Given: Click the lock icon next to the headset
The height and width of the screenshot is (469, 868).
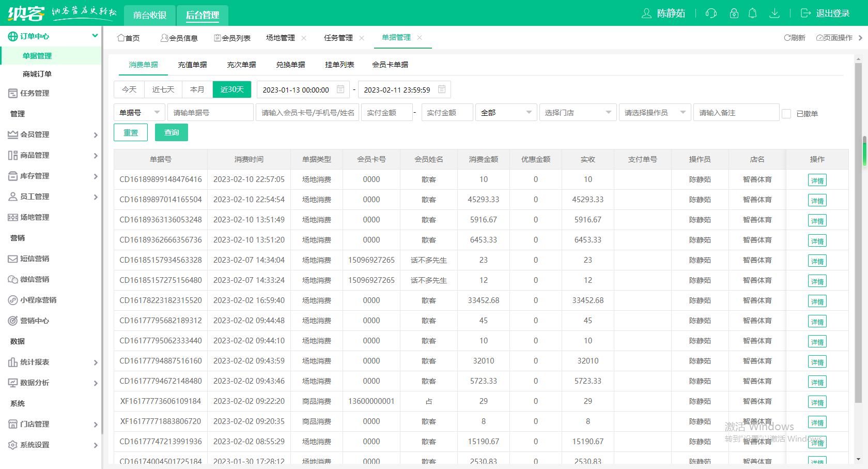Looking at the screenshot, I should [x=734, y=13].
